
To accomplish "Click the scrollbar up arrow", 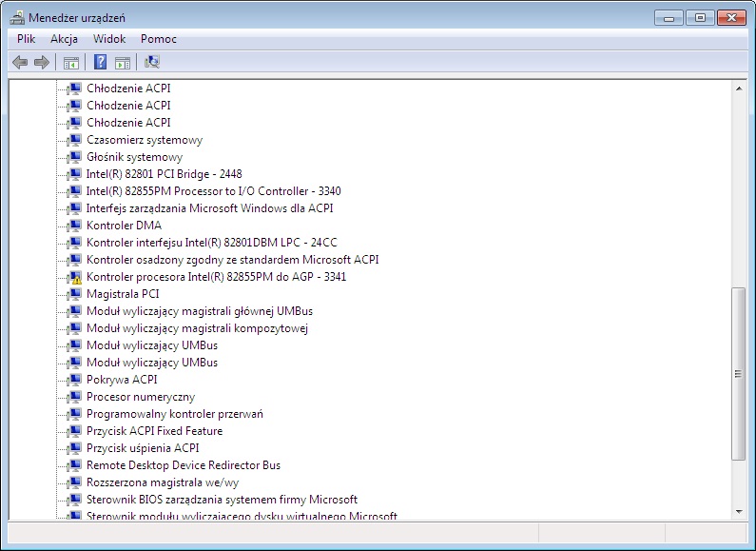I will point(739,89).
